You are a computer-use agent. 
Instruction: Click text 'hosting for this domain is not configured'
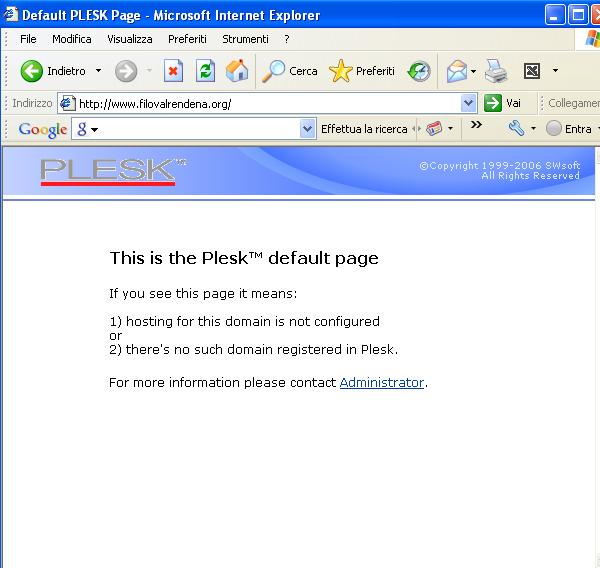[253, 321]
